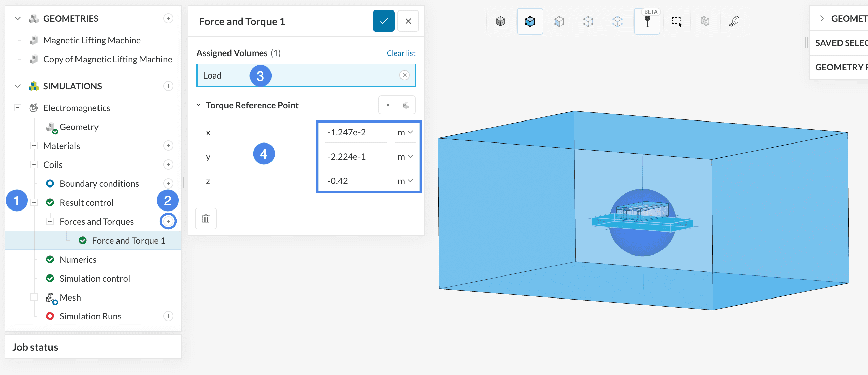Image resolution: width=868 pixels, height=375 pixels.
Task: Select the measure tool icon
Action: 734,22
